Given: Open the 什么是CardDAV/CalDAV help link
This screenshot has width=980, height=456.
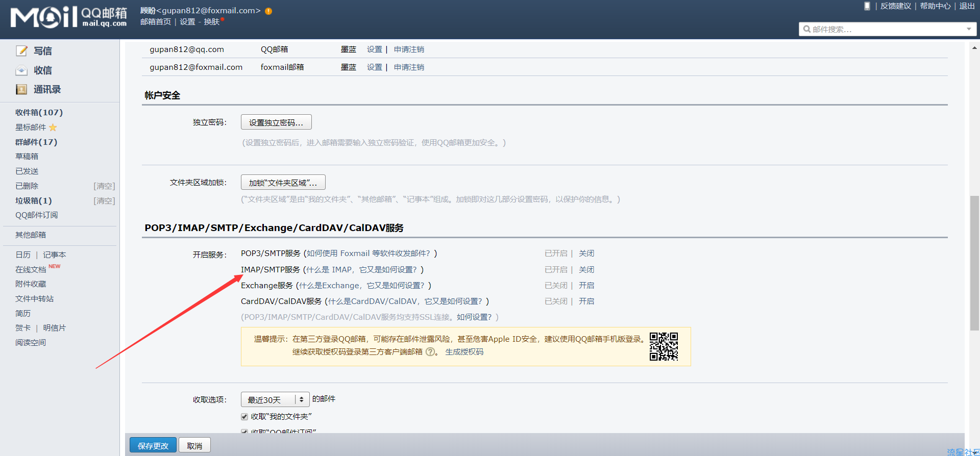Looking at the screenshot, I should pyautogui.click(x=405, y=301).
